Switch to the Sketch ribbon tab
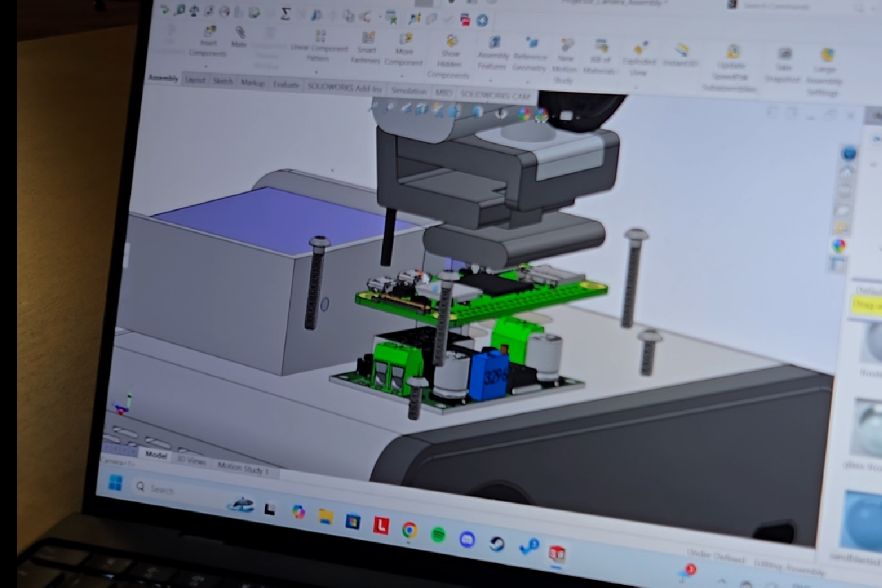Screen dimensions: 882x588 tap(223, 81)
